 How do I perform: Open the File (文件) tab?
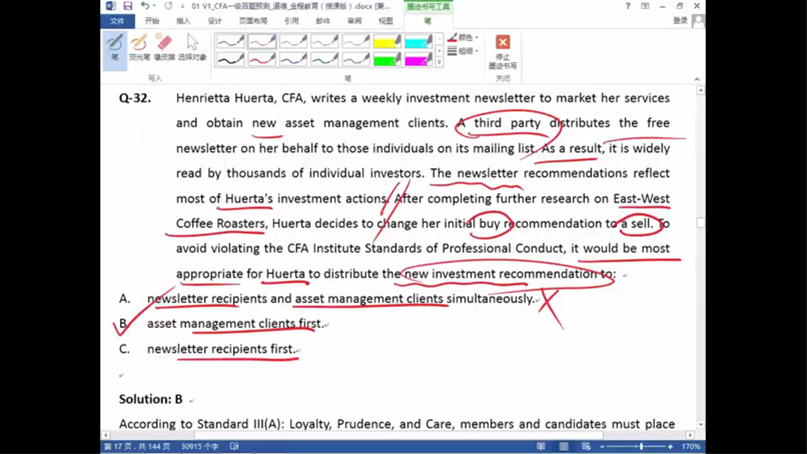click(x=117, y=21)
